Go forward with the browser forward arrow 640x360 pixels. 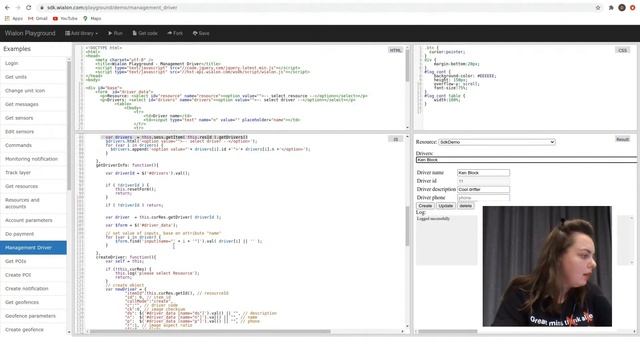click(18, 8)
